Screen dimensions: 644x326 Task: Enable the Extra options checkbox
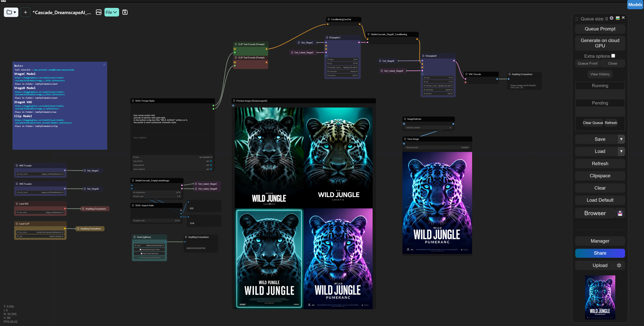tap(613, 56)
